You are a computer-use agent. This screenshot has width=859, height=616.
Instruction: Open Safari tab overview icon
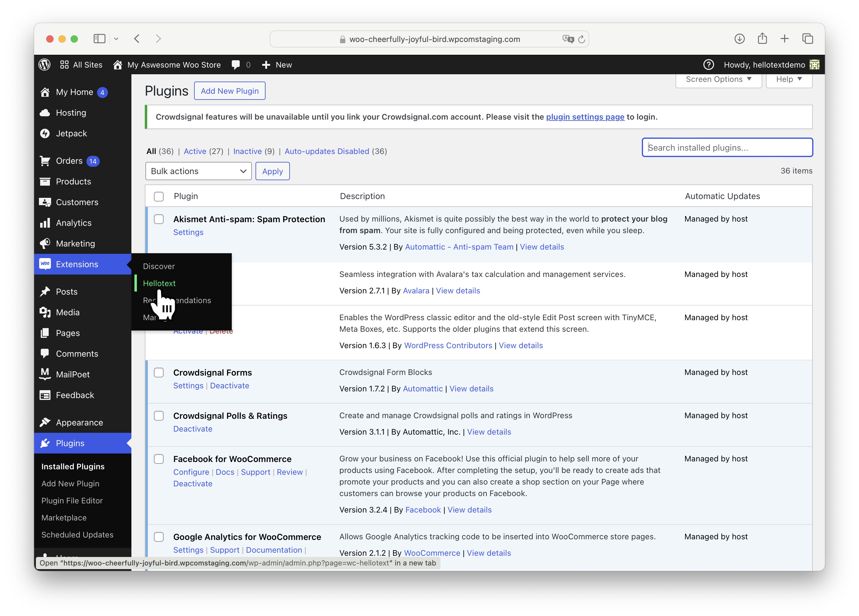pos(808,39)
